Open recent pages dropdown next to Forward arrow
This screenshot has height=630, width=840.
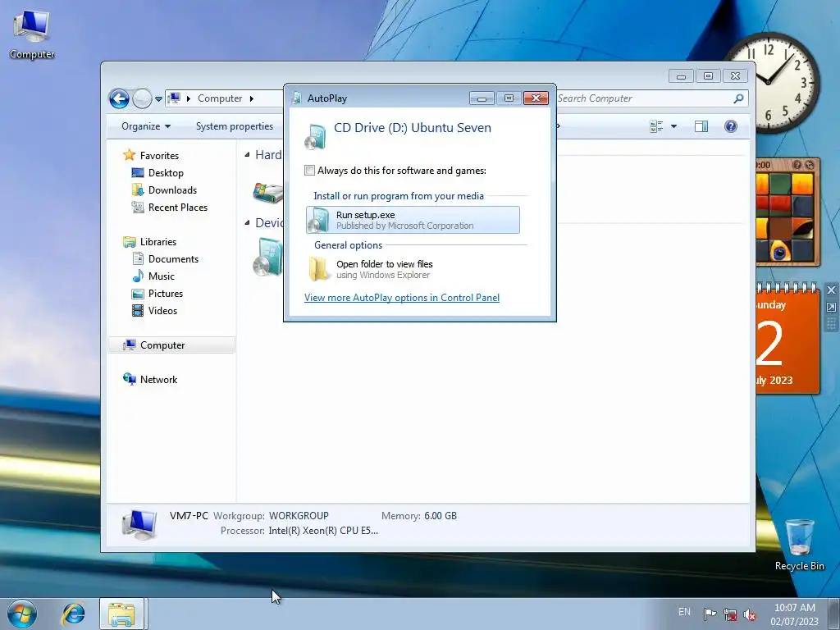158,99
